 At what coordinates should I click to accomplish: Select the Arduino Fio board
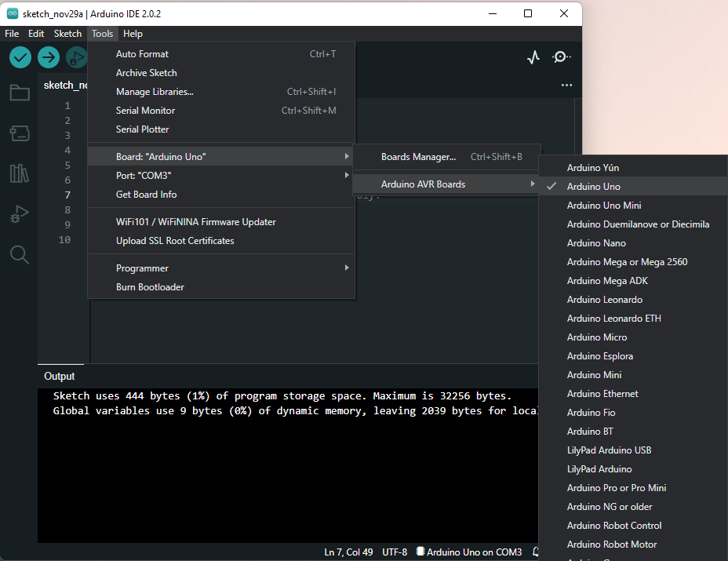(x=633, y=413)
